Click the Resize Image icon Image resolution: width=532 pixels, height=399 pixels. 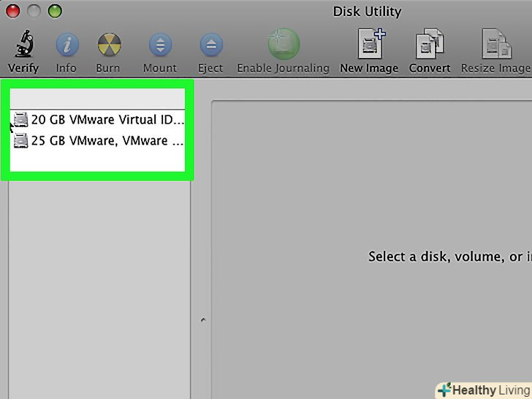click(497, 43)
